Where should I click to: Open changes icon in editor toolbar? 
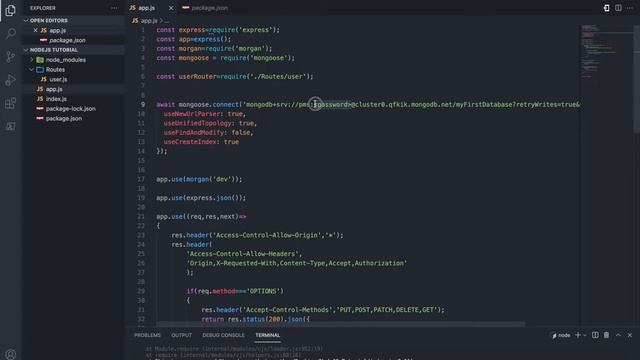607,8
